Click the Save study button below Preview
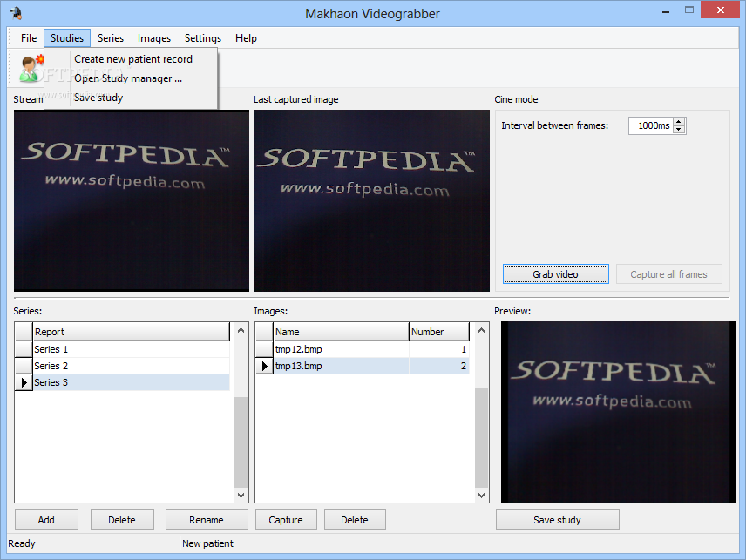746x560 pixels. (557, 520)
